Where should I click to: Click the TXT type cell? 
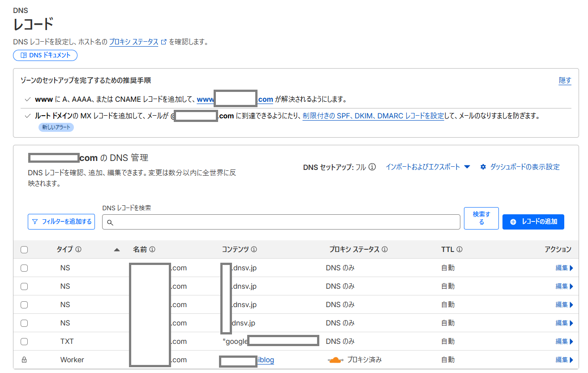[x=67, y=342]
